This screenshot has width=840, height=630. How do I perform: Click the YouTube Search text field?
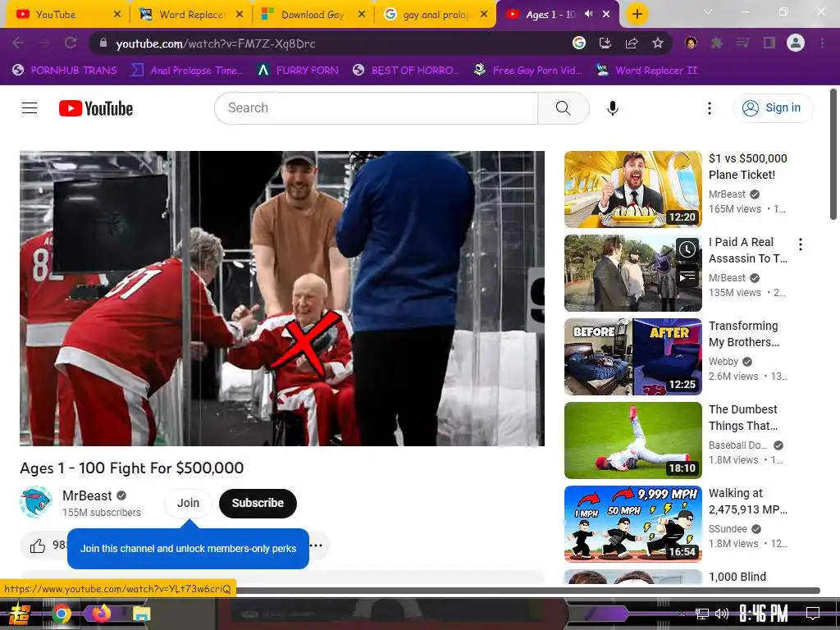[x=376, y=108]
